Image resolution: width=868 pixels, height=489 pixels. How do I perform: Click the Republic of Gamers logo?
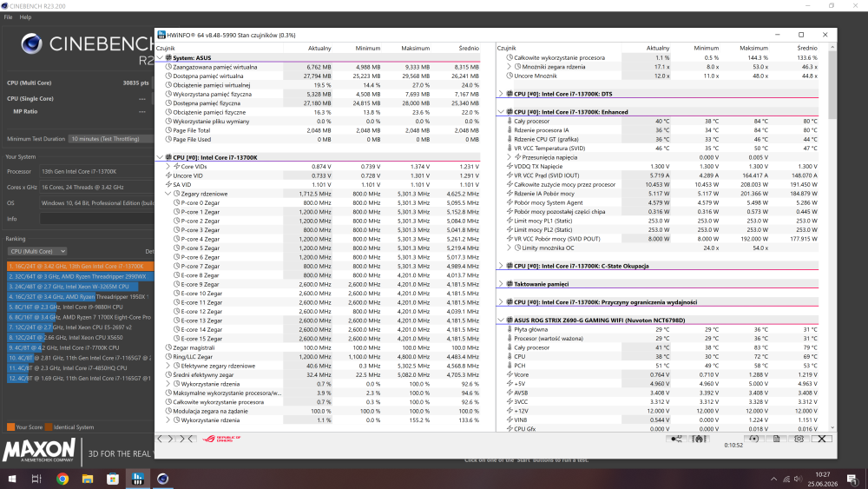click(221, 439)
